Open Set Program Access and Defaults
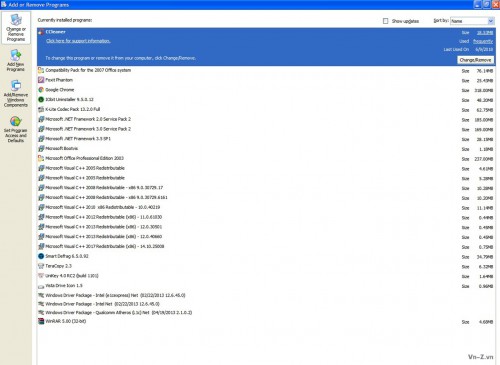 [x=16, y=129]
